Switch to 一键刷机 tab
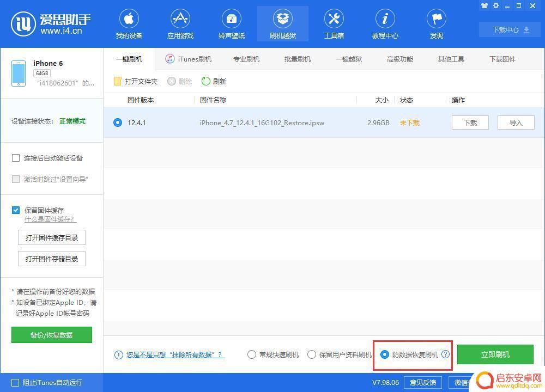Viewport: 545px width, 392px height. [x=129, y=59]
